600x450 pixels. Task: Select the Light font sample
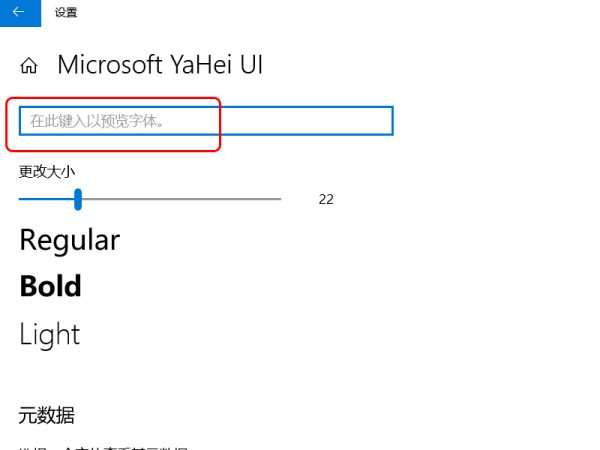click(x=49, y=334)
